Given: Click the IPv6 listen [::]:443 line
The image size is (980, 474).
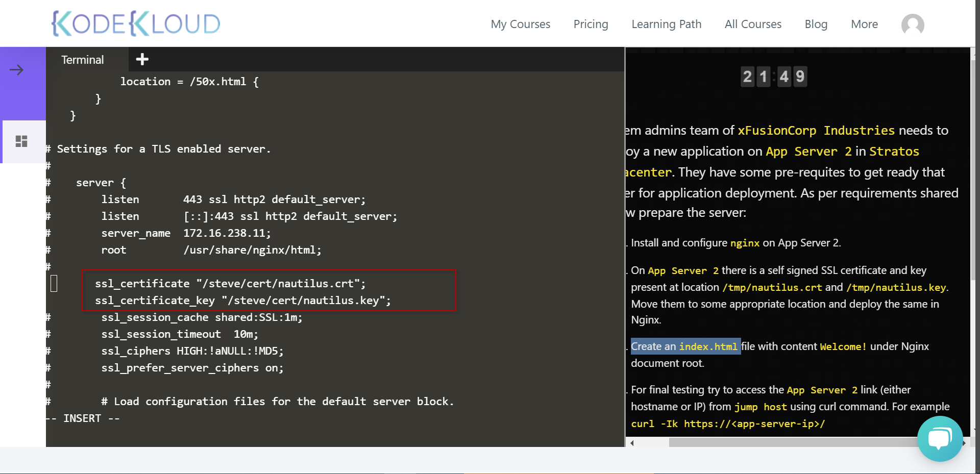Looking at the screenshot, I should tap(249, 216).
